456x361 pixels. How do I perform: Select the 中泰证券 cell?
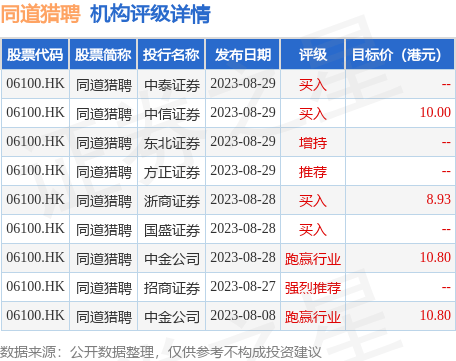pyautogui.click(x=172, y=85)
